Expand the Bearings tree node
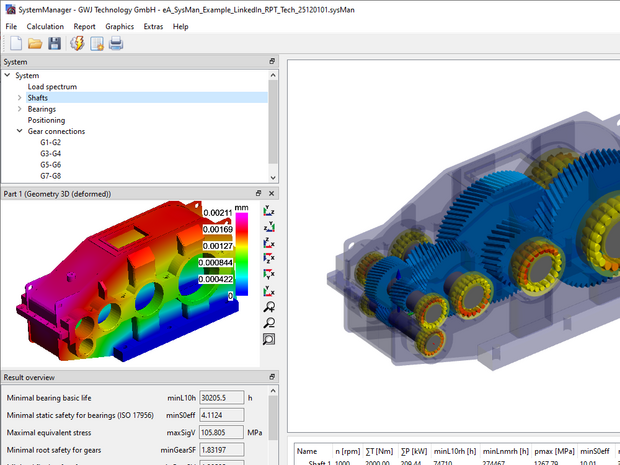This screenshot has width=620, height=465. click(x=19, y=109)
